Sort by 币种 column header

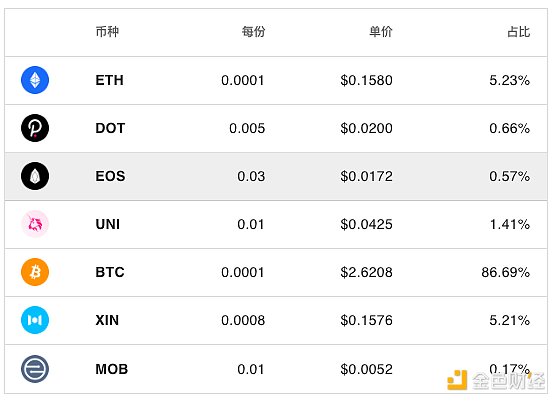(107, 32)
